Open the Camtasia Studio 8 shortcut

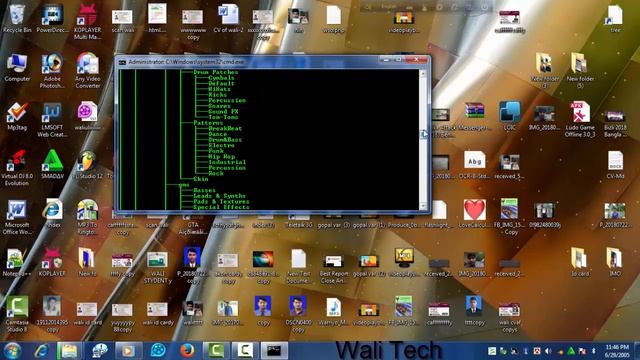coord(17,314)
